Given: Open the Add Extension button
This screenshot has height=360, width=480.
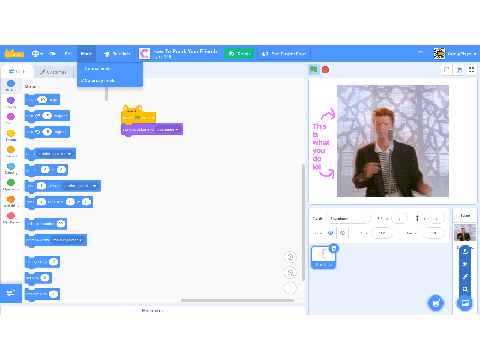Looking at the screenshot, I should (x=11, y=293).
